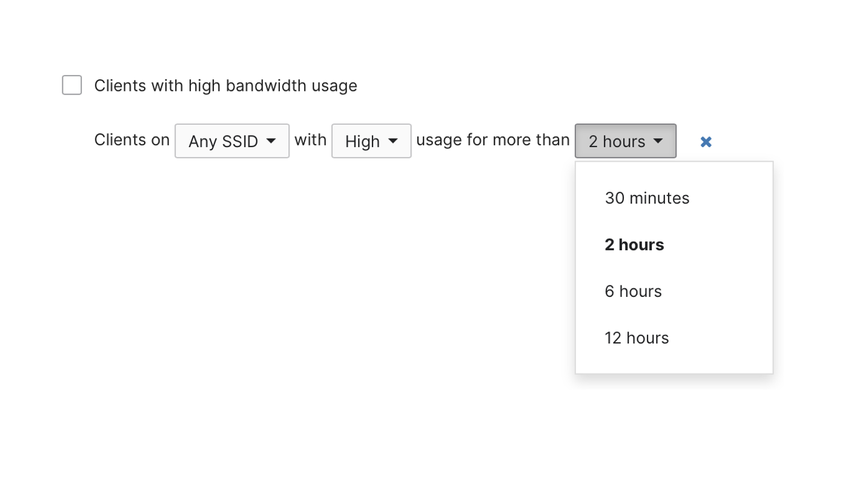Click the 'Clients on' text before the SSID selector
Viewport: 854px width, 504px height.
pyautogui.click(x=132, y=140)
